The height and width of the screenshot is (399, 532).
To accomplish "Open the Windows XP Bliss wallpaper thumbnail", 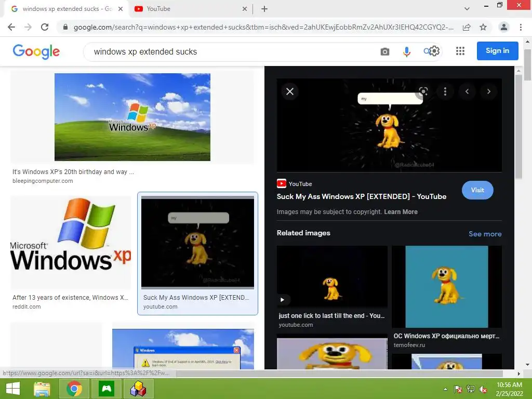I will 132,117.
